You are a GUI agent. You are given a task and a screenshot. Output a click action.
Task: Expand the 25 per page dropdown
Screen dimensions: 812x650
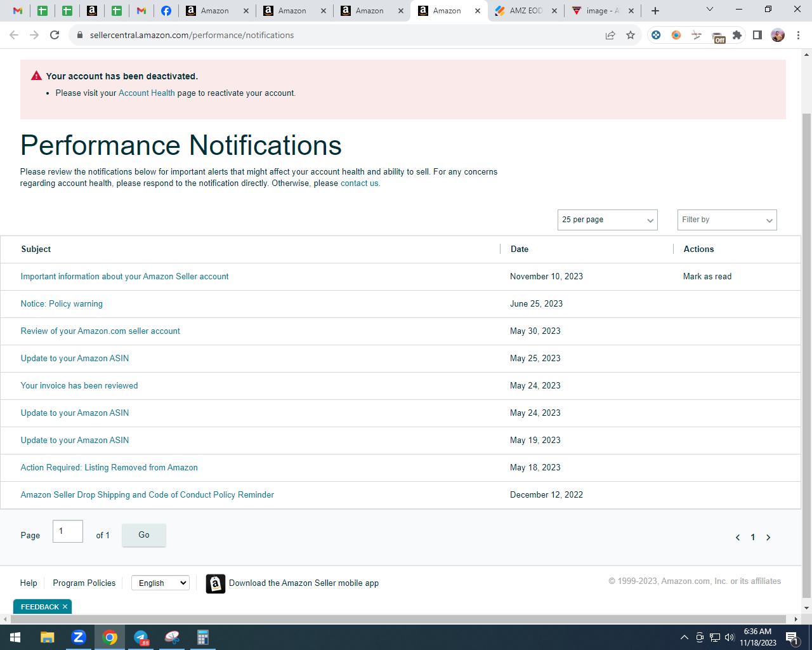click(608, 220)
